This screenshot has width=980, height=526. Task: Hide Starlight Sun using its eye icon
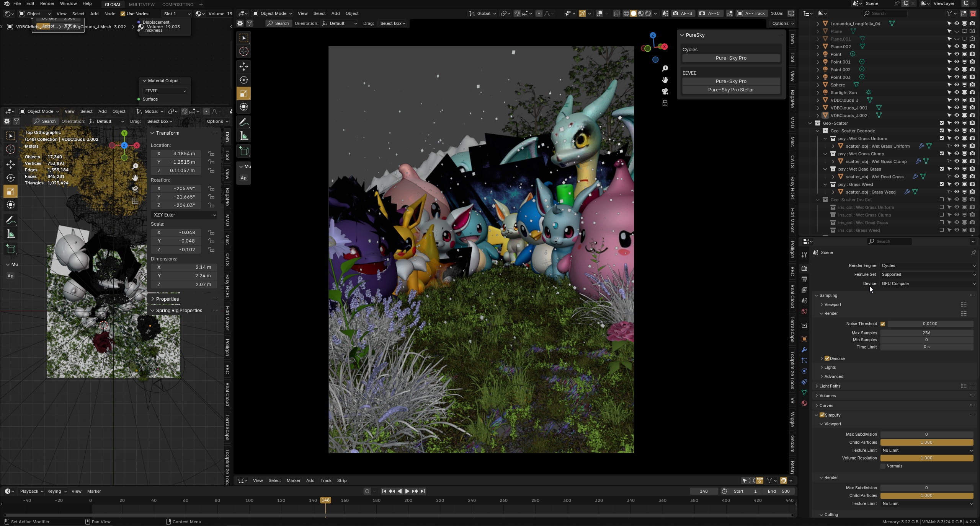[x=957, y=93]
